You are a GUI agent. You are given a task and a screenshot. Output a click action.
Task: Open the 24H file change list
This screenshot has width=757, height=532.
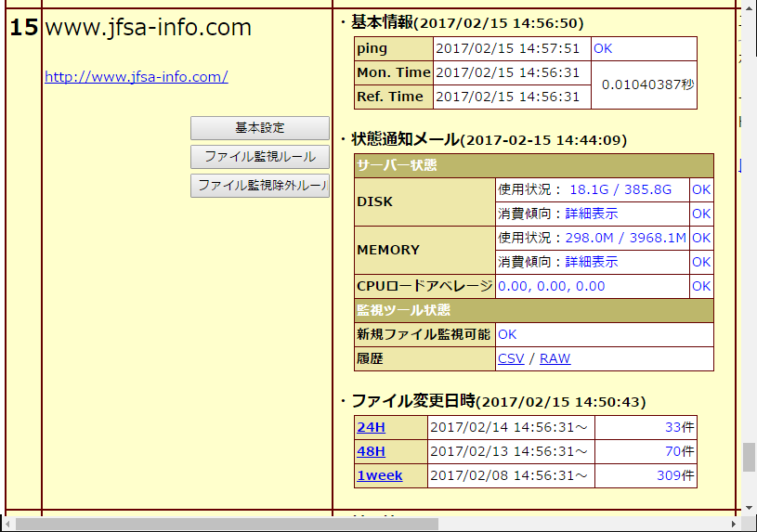[371, 428]
